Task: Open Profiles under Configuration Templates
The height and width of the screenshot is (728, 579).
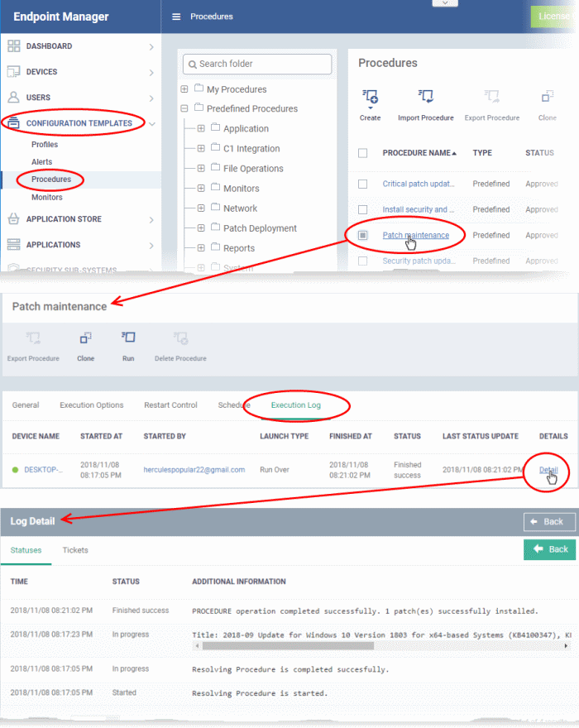Action: (45, 145)
